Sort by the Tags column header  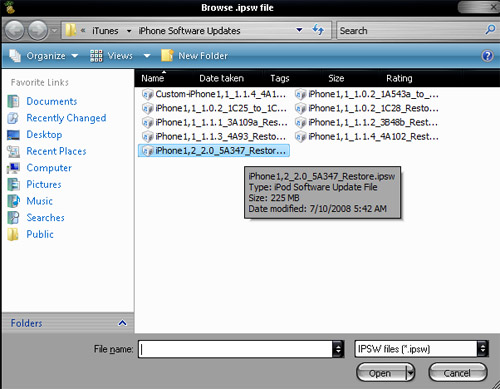coord(280,78)
